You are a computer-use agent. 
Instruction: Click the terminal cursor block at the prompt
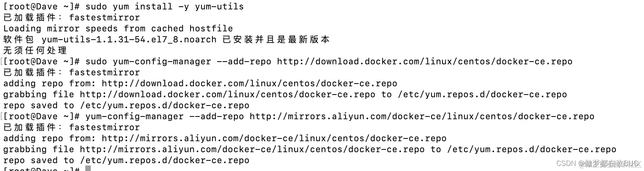88,169
